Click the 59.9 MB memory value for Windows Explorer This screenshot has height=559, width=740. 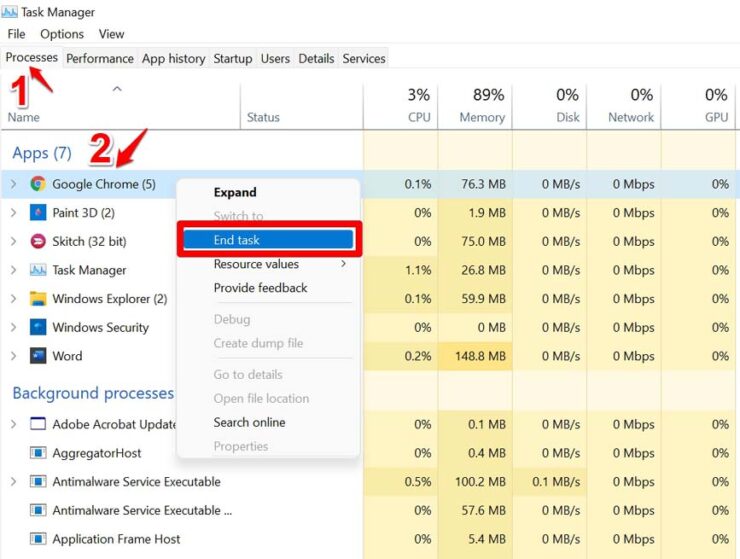[x=483, y=299]
